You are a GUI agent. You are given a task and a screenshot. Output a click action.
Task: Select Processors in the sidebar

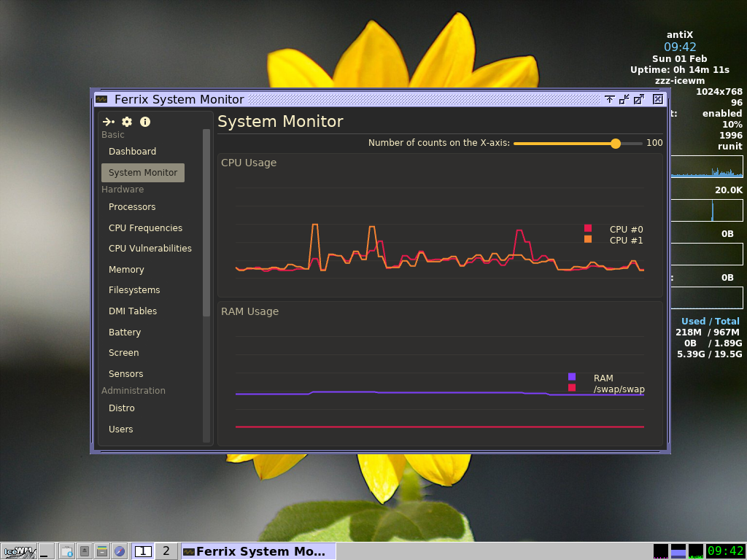click(x=132, y=207)
